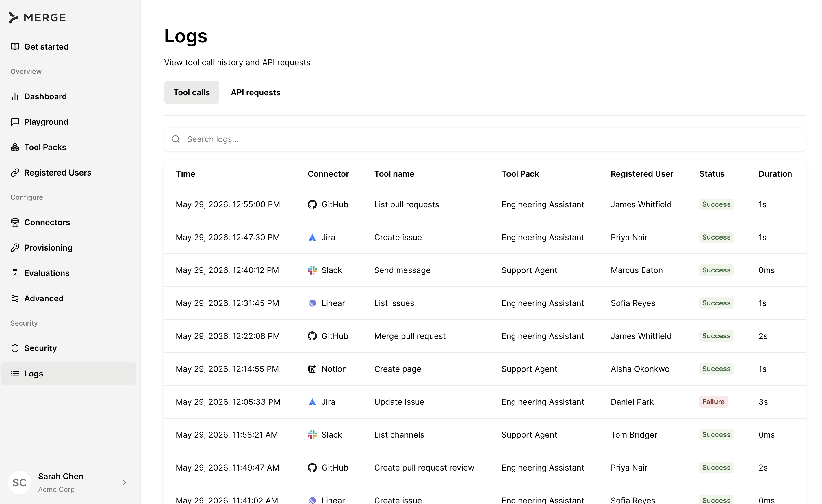Screen dimensions: 822x504
Task: Open the Provisioning page
Action: pos(68,248)
